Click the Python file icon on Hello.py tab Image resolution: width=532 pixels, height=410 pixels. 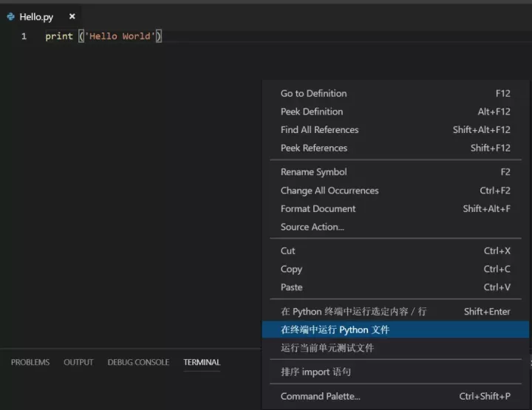(10, 16)
